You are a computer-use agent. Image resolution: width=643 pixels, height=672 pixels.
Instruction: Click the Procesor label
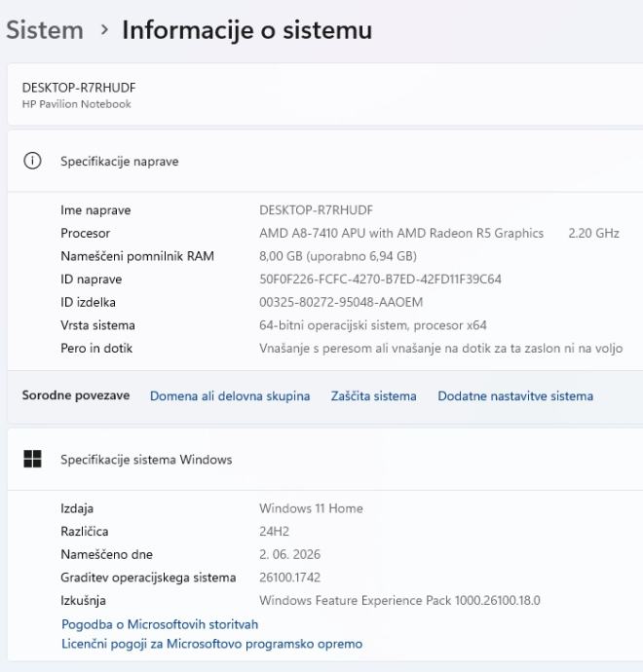pos(86,233)
